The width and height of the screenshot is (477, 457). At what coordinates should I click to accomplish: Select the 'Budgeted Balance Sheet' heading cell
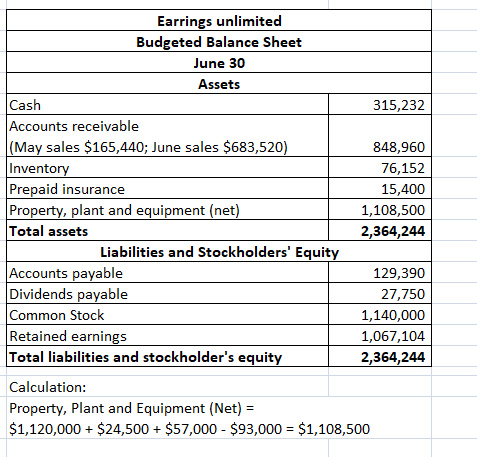(219, 41)
